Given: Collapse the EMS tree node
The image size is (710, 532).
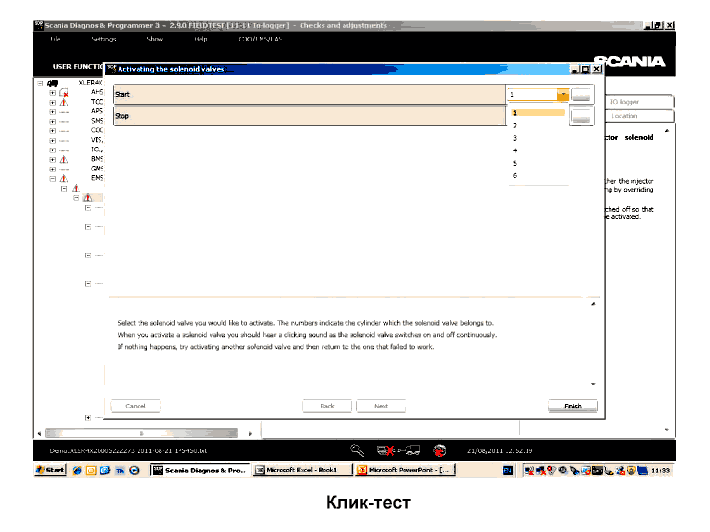Looking at the screenshot, I should (52, 178).
